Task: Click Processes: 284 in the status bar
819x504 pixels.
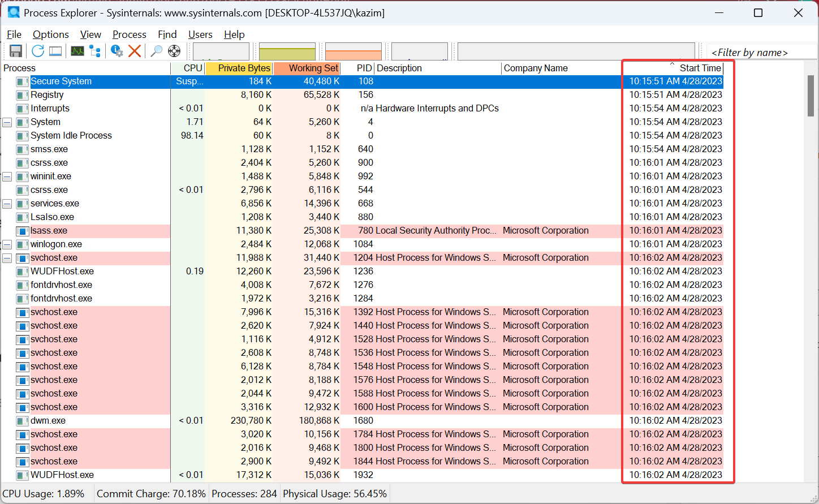Action: tap(244, 494)
